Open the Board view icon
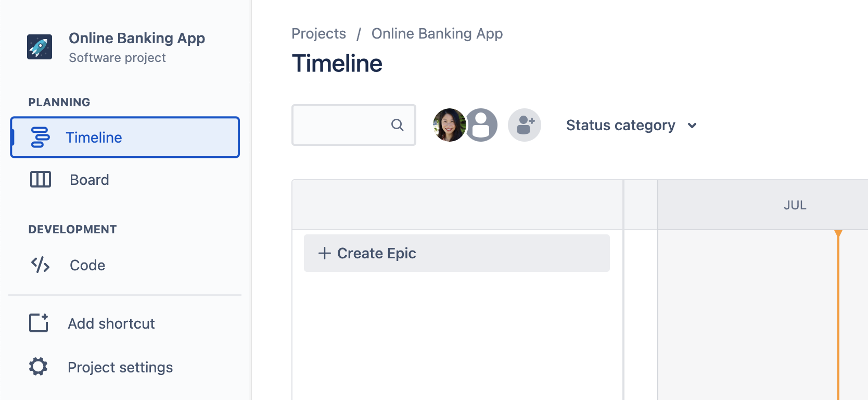This screenshot has width=868, height=400. click(x=40, y=179)
